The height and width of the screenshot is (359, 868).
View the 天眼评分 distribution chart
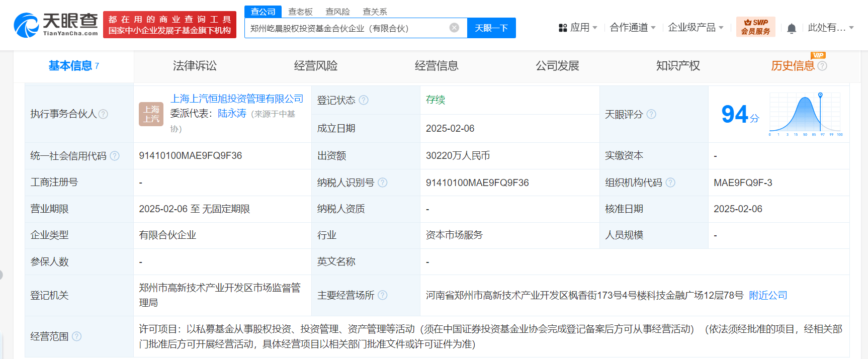pos(806,114)
